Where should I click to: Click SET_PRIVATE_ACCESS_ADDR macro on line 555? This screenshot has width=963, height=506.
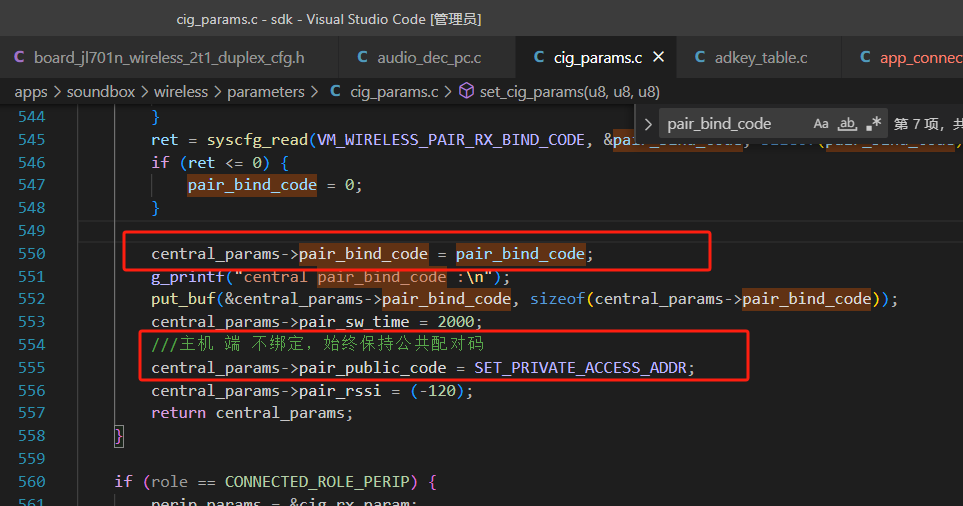click(x=580, y=368)
